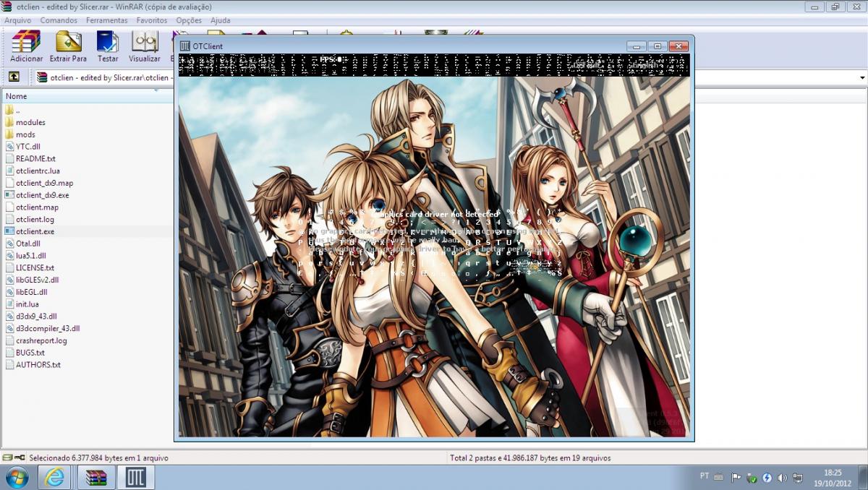Switch to WinRAR via taskbar button

pos(95,478)
